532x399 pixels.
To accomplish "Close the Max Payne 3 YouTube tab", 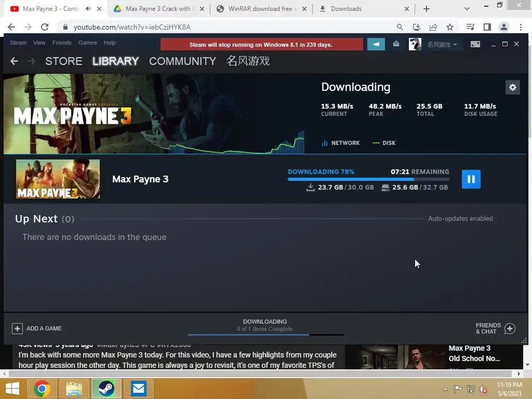I will pyautogui.click(x=99, y=9).
